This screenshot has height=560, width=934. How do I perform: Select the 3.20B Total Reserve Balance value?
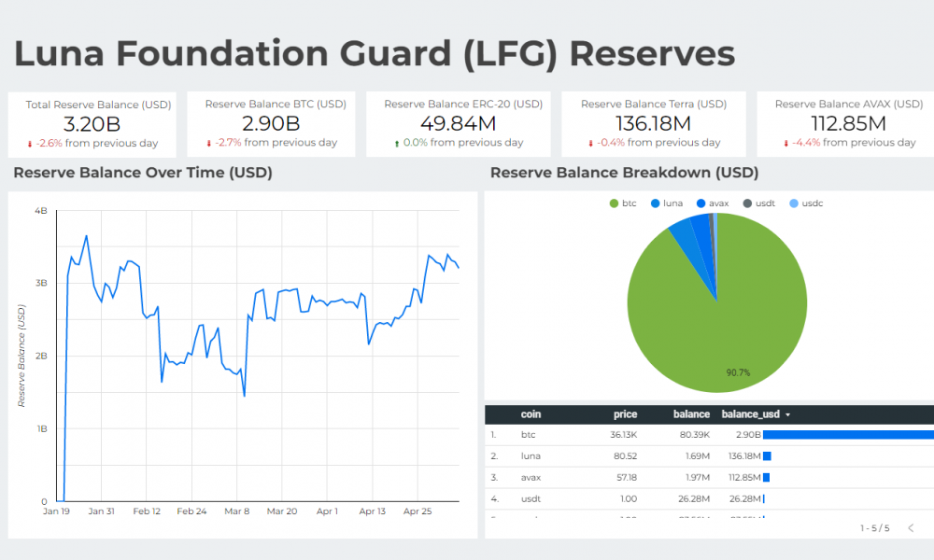coord(92,124)
